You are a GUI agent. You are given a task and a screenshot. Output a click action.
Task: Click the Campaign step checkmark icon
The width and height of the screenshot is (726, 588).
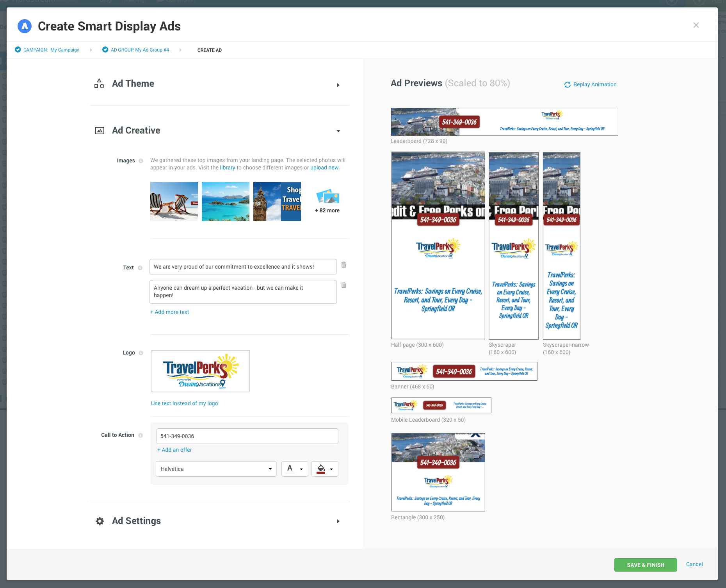click(x=18, y=50)
